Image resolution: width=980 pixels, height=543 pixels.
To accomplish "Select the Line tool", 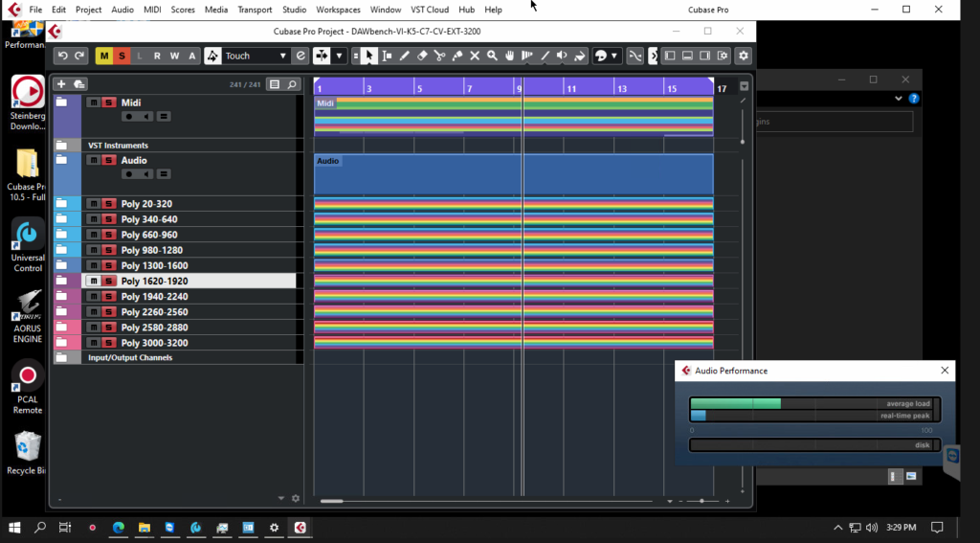I will click(545, 56).
